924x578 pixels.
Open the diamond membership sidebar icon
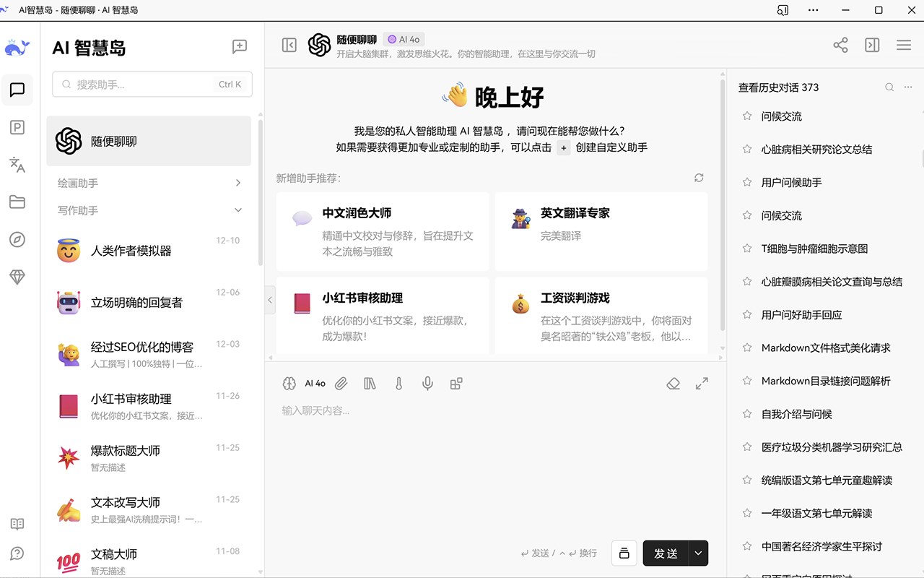tap(17, 277)
